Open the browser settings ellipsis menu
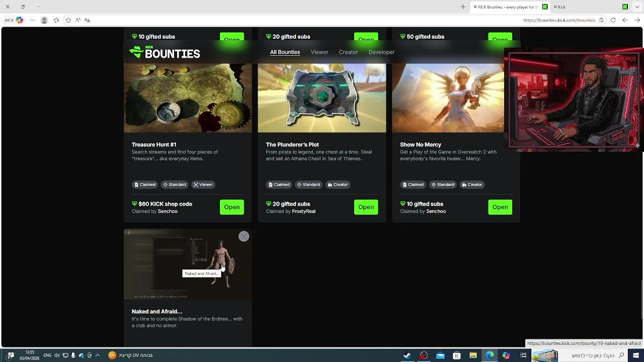Image resolution: width=644 pixels, height=362 pixels. tap(32, 20)
